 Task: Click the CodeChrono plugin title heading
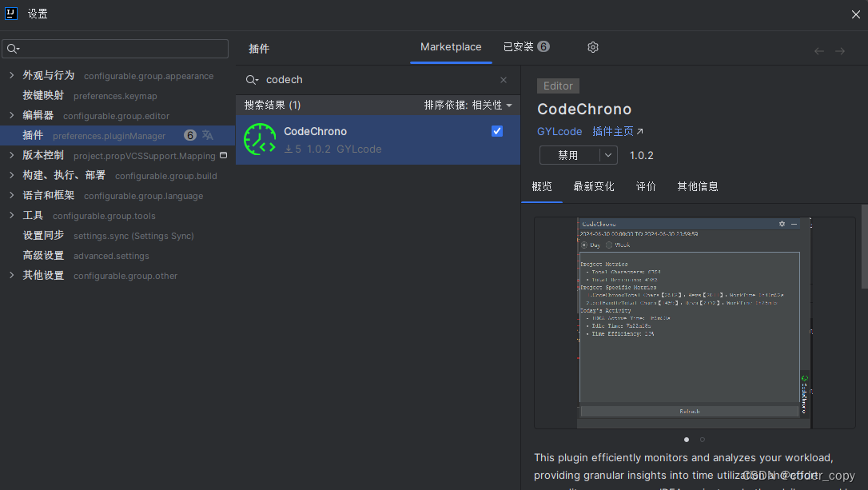point(584,109)
